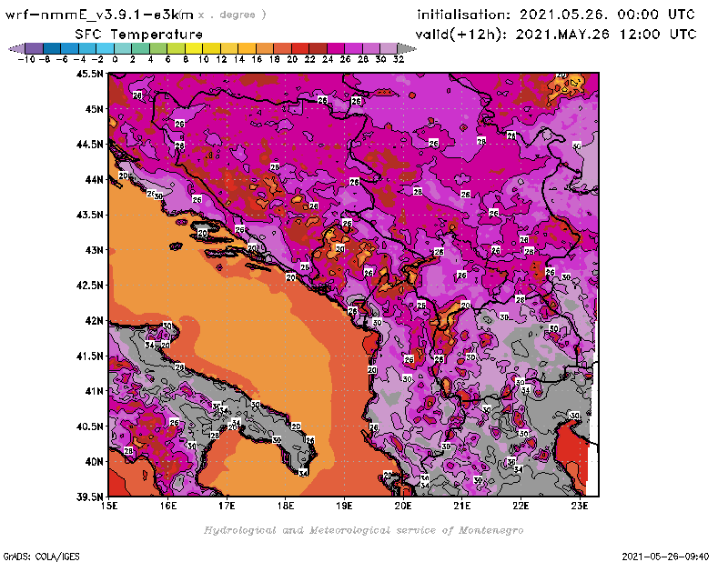Click the 39.5N latitude label
The height and width of the screenshot is (562, 728).
pos(89,497)
